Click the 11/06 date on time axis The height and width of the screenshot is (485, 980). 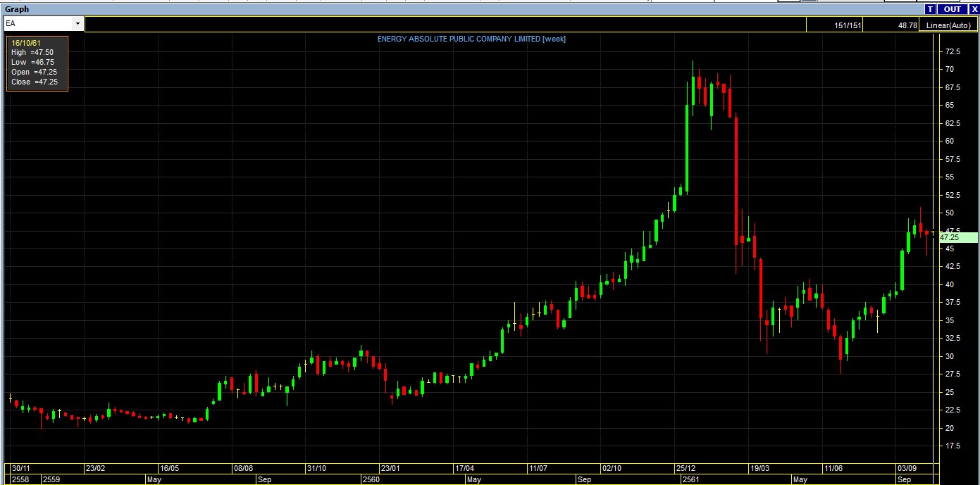point(833,468)
